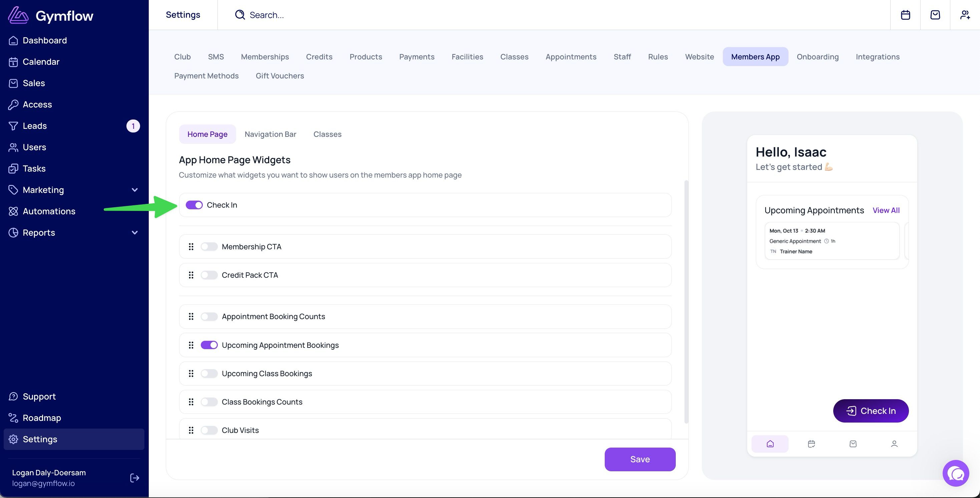Viewport: 980px width, 498px height.
Task: Expand the Reports menu chevron
Action: [135, 233]
